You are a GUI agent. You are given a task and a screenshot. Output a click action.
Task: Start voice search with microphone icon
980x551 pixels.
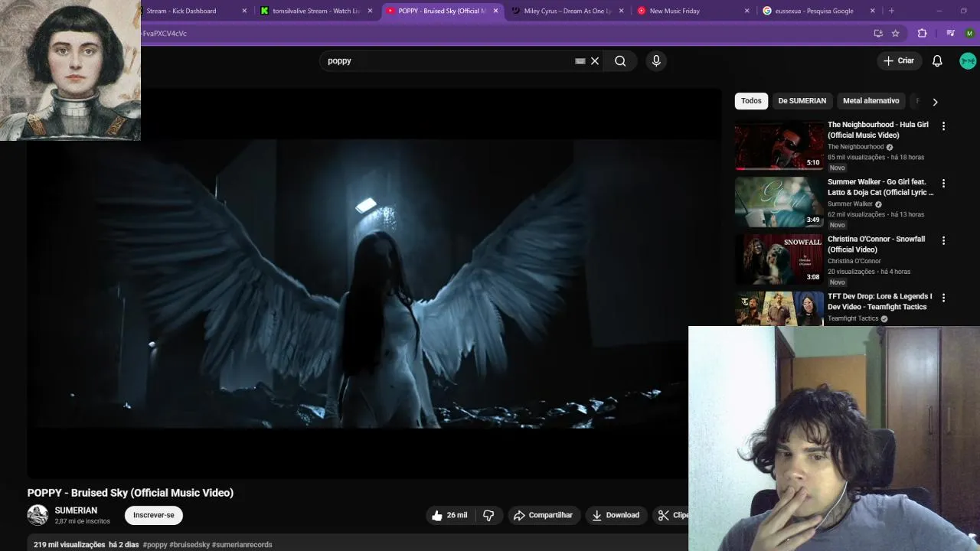(x=656, y=60)
